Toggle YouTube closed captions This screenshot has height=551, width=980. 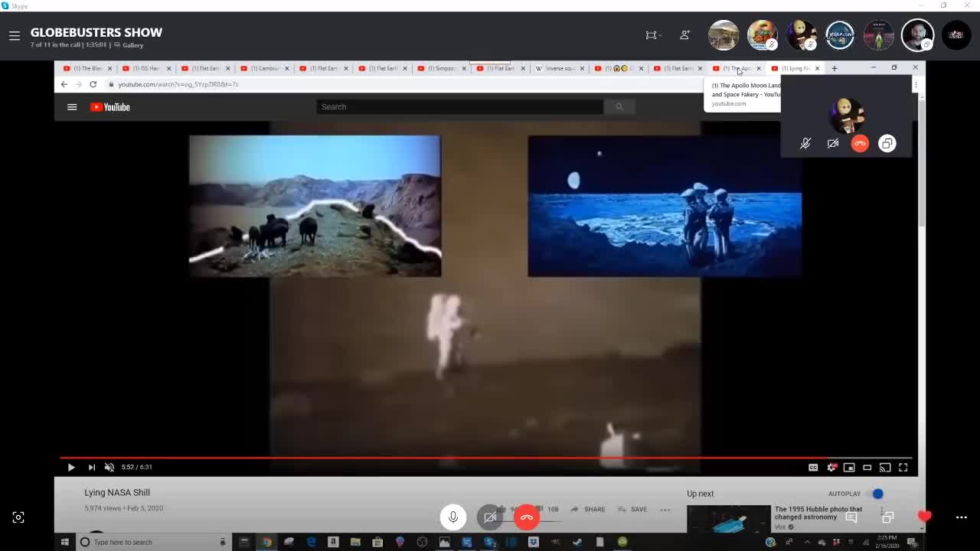tap(813, 468)
